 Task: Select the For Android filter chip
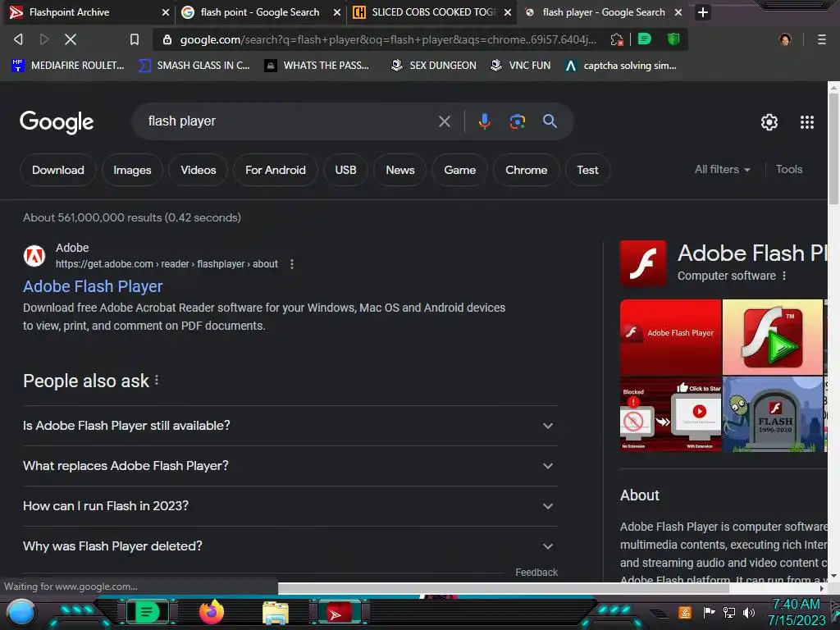276,170
